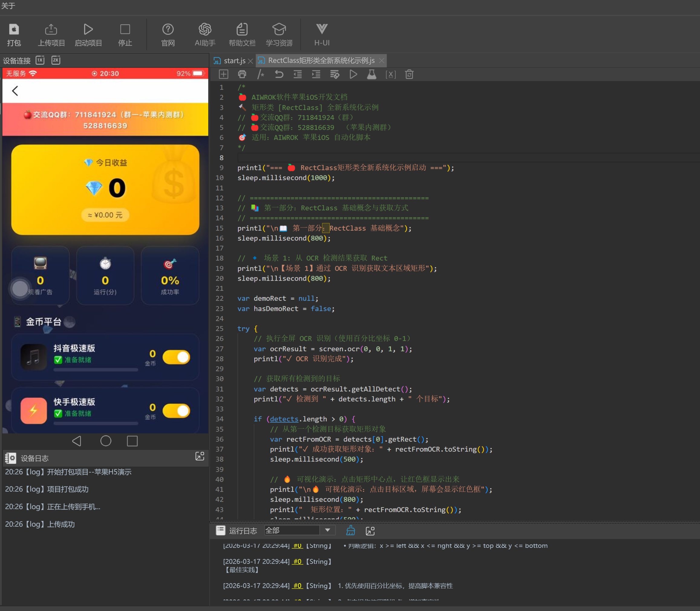Open 帮助文档 help documentation
The image size is (700, 611).
(242, 30)
